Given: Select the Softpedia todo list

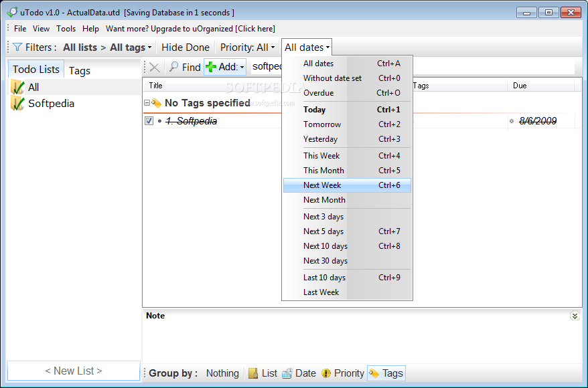Looking at the screenshot, I should [x=51, y=104].
